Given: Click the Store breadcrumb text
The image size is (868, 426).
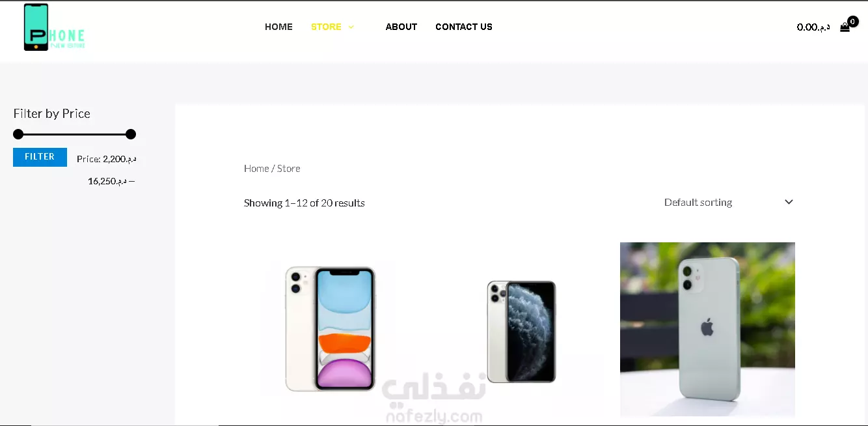Looking at the screenshot, I should point(289,168).
